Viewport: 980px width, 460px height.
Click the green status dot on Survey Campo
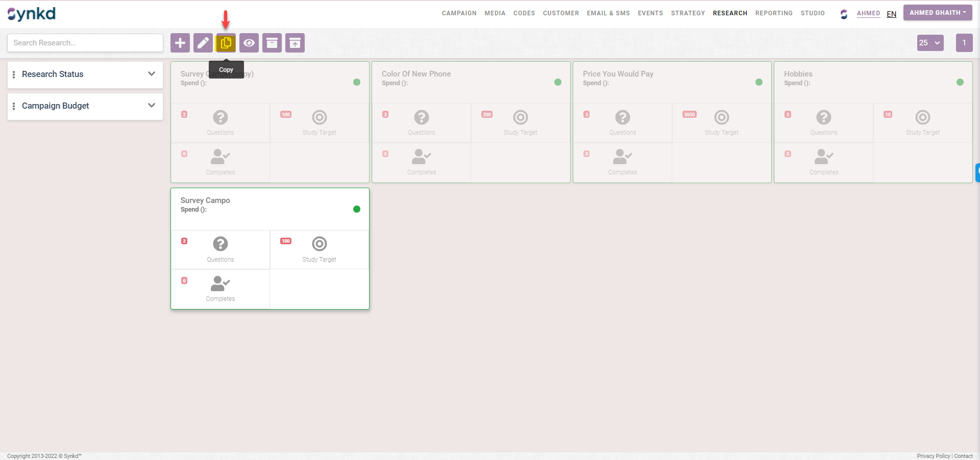click(x=357, y=209)
